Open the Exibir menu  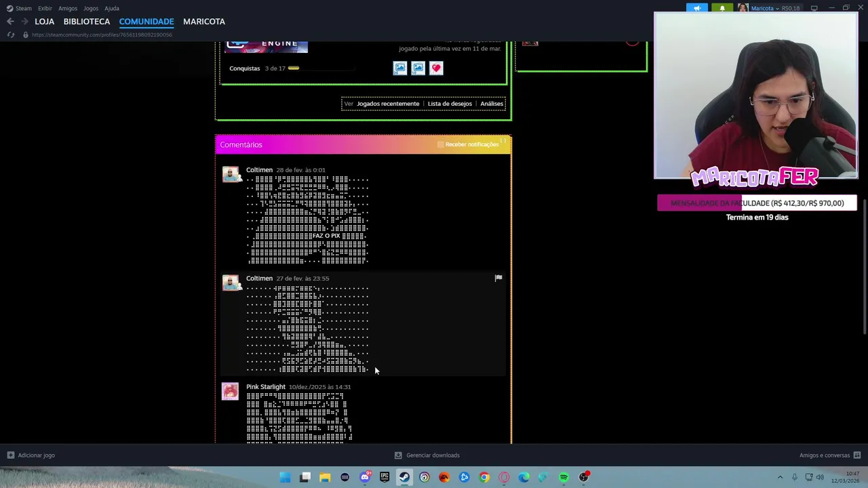pyautogui.click(x=45, y=8)
